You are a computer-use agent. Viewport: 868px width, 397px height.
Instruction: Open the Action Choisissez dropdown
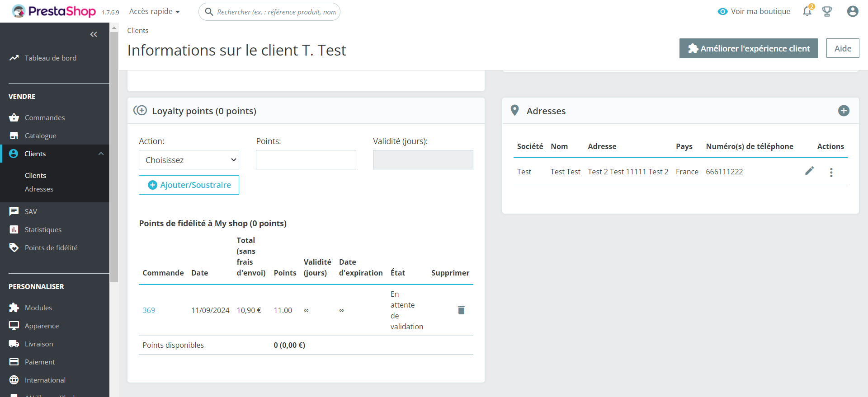pyautogui.click(x=189, y=160)
